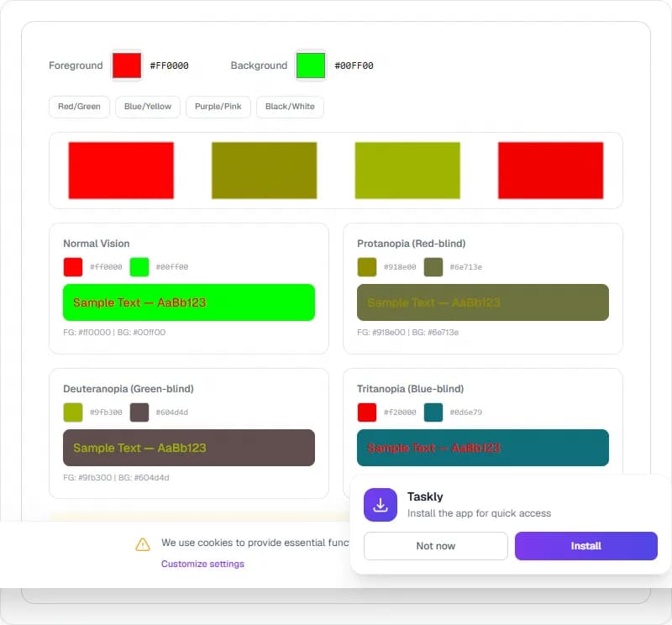Open the Background green color picker
Image resolution: width=672 pixels, height=625 pixels.
311,66
